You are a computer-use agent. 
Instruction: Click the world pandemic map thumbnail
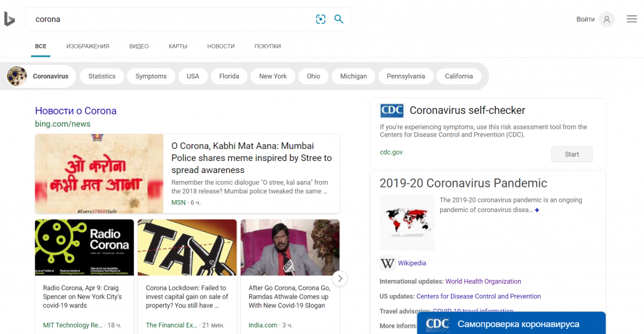tap(407, 223)
